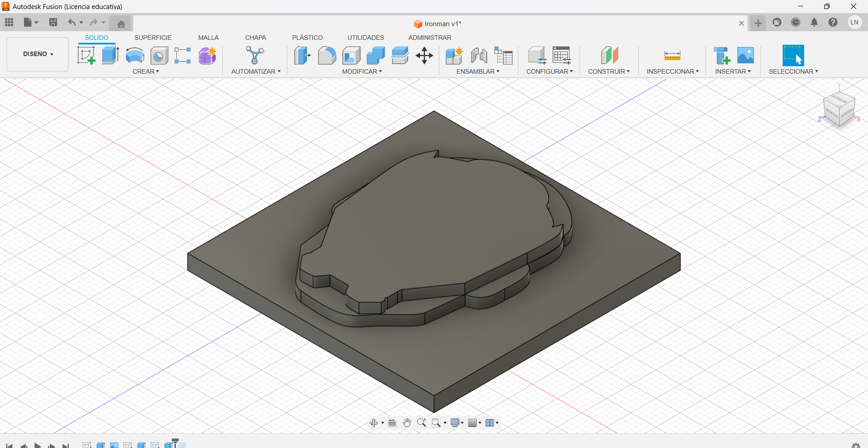The image size is (868, 448).
Task: Expand the AUTOMATIZAR menu
Action: (256, 71)
